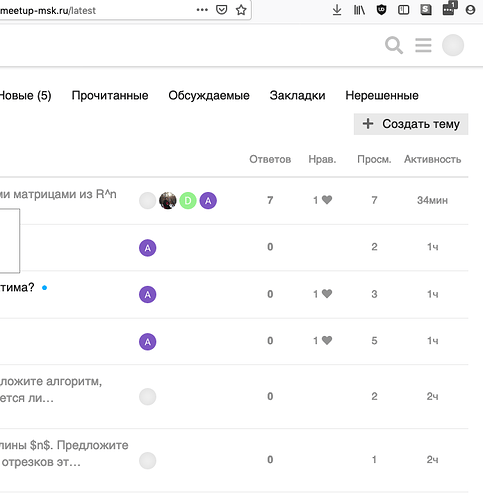Open forum search magnifier
Screen dimensions: 483x500
(394, 45)
